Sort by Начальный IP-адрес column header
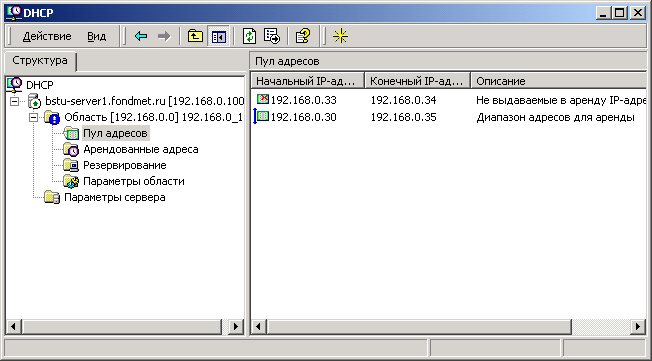This screenshot has height=361, width=652. 308,81
